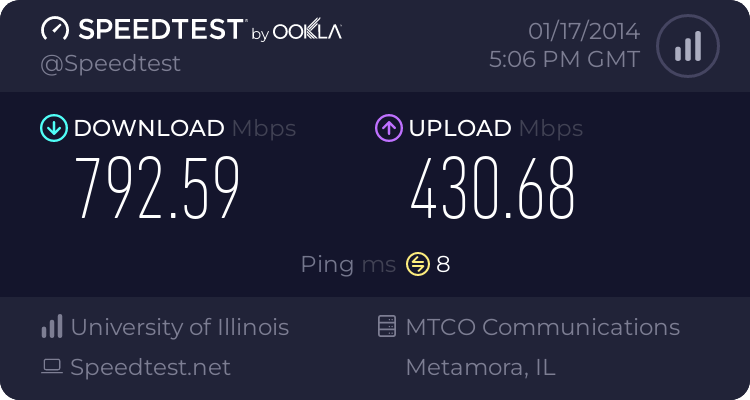Click the Speedtest gauge logo icon
Viewport: 750px width, 400px height.
55,29
